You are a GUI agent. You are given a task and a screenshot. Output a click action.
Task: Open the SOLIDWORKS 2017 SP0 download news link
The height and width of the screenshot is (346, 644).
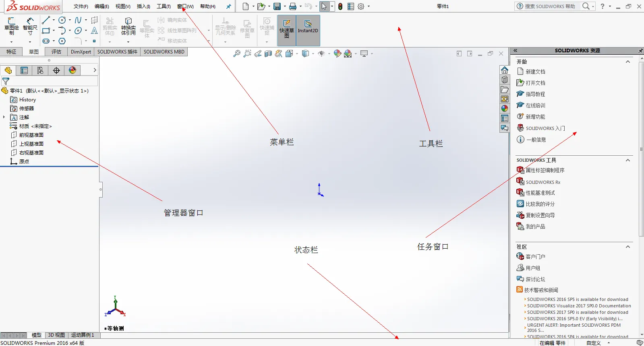[x=578, y=312]
